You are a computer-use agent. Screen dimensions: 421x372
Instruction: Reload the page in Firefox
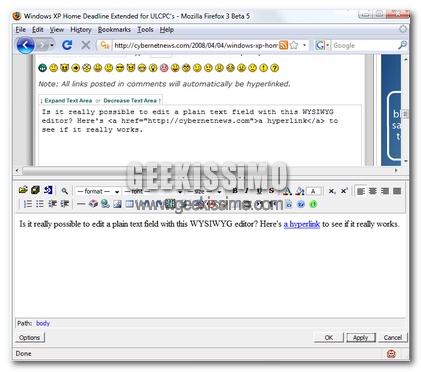click(x=67, y=45)
